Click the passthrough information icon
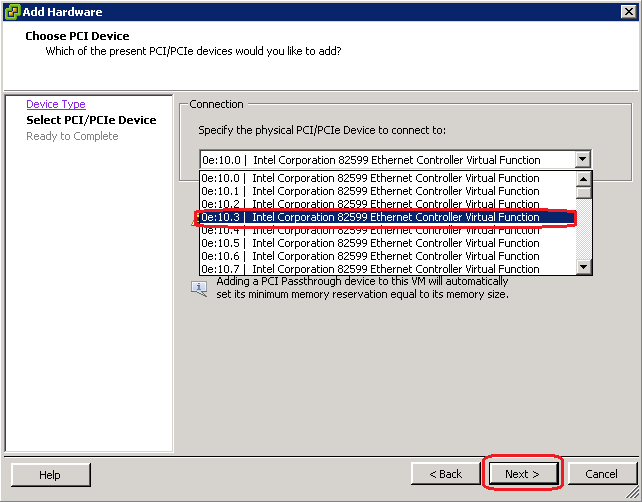642x502 pixels. click(x=199, y=289)
